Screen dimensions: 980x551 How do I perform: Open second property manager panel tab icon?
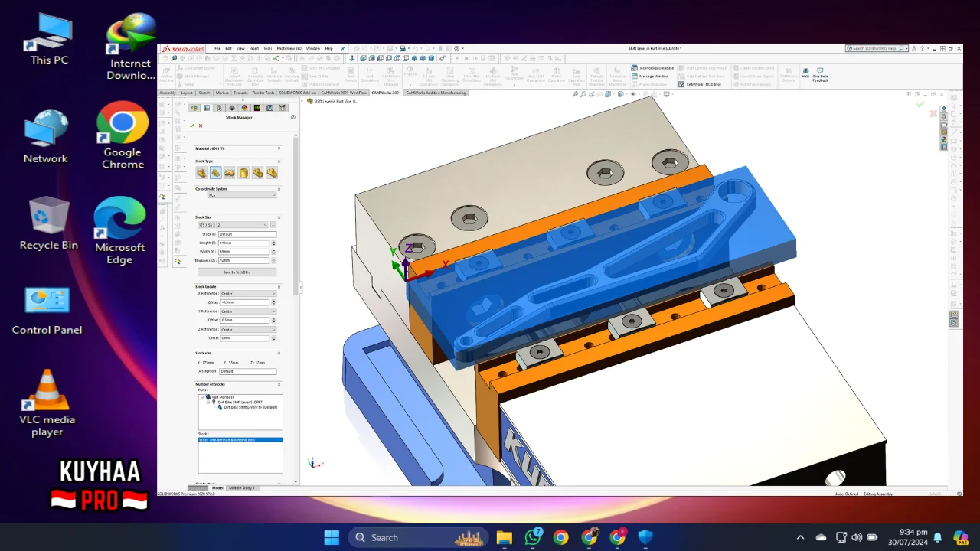tap(207, 108)
